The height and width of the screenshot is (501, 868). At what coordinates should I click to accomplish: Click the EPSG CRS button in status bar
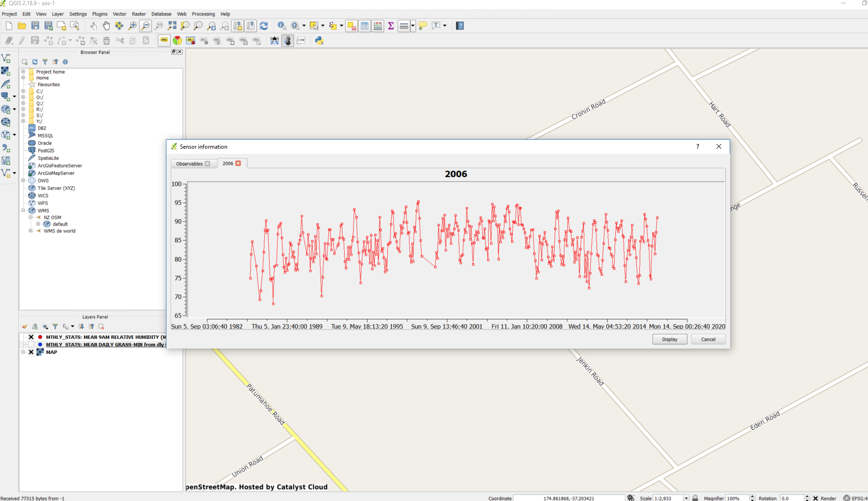click(855, 498)
